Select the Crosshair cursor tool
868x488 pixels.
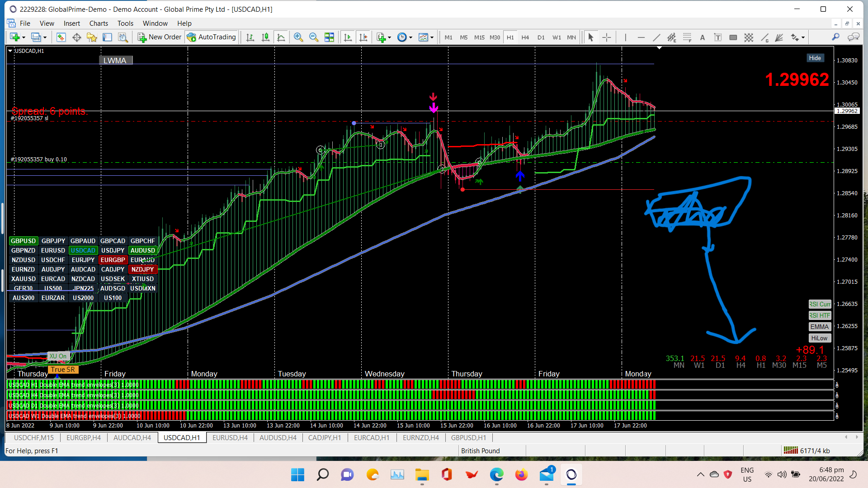pyautogui.click(x=607, y=38)
